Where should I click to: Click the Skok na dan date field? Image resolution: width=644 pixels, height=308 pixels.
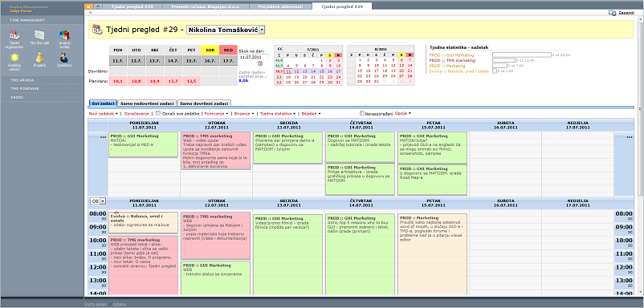253,57
